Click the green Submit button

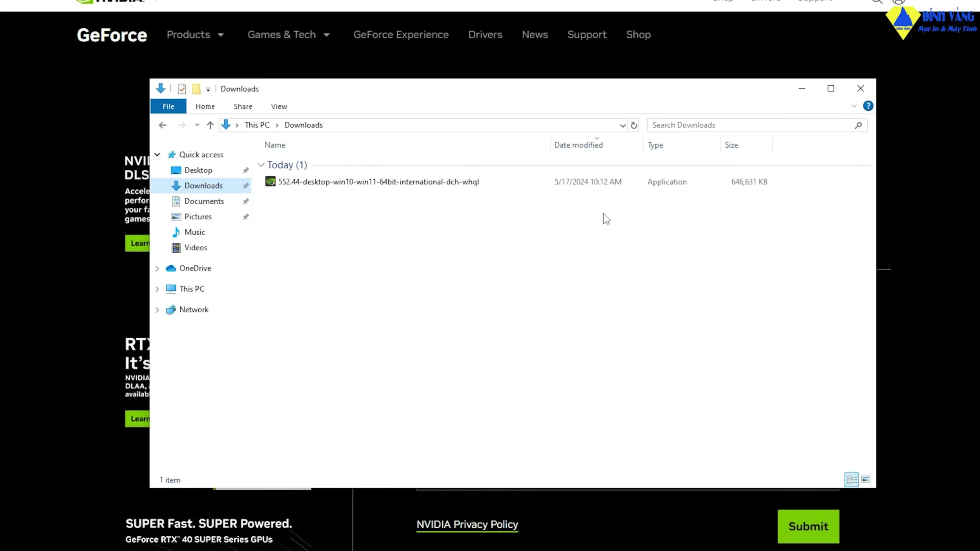808,527
